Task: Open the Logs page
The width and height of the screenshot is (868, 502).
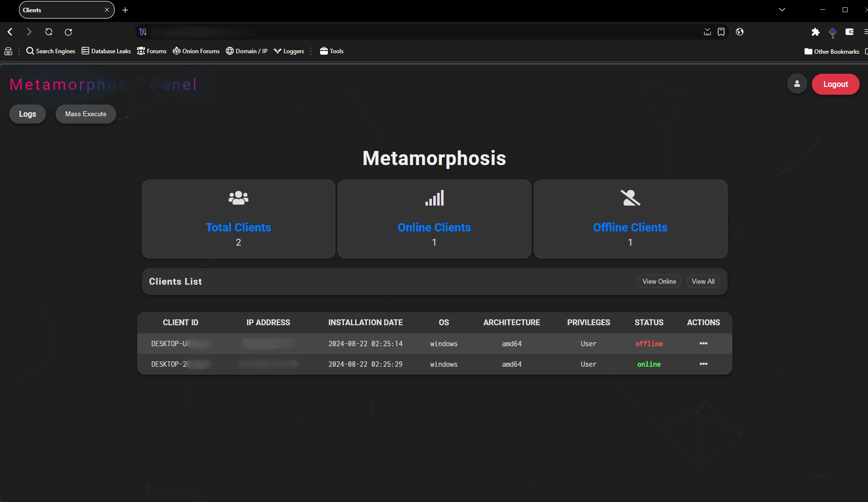Action: point(27,114)
